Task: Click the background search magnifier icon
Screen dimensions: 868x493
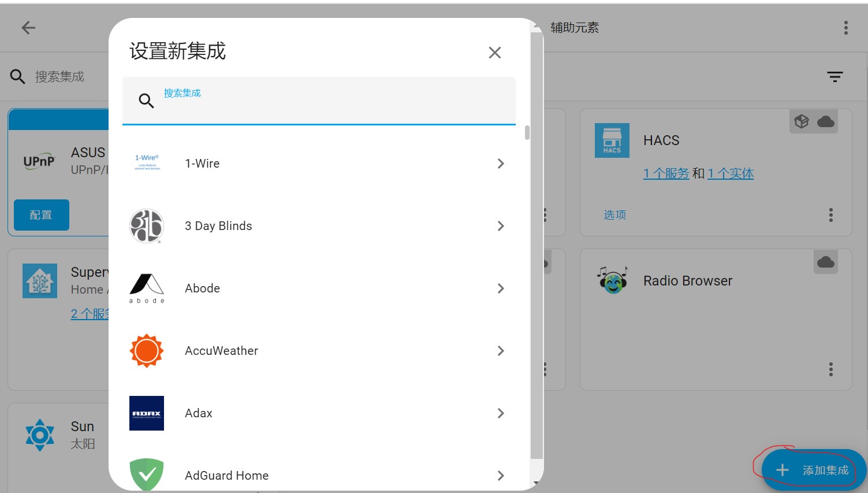Action: [x=17, y=76]
